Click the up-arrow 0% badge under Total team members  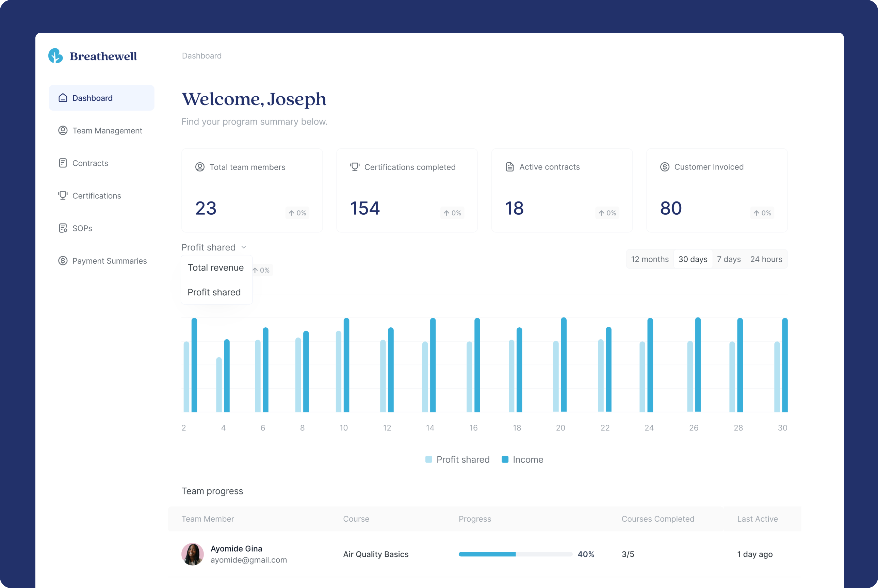pos(297,213)
